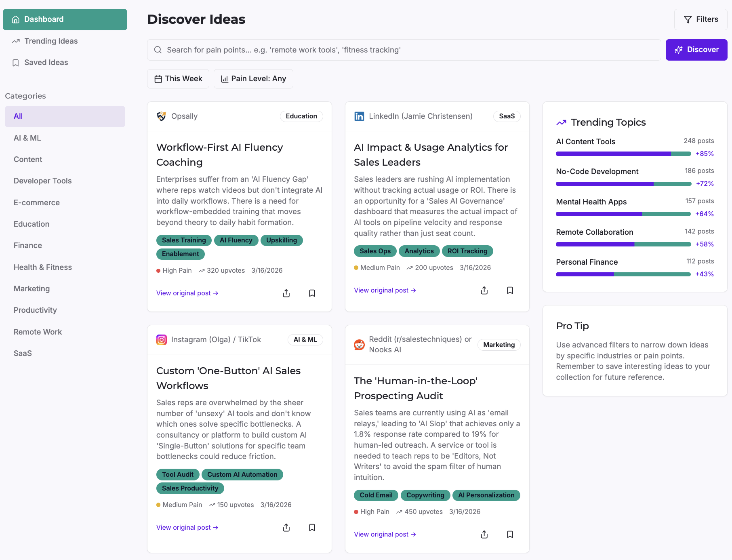Screen dimensions: 732x560
Task: Click share icon on Custom 'One-Button' card
Action: coord(286,528)
